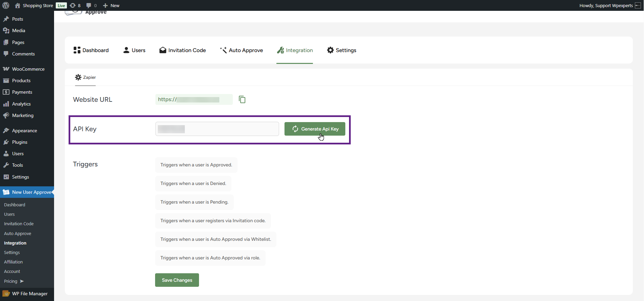Open the Analytics sidebar item

pyautogui.click(x=21, y=104)
